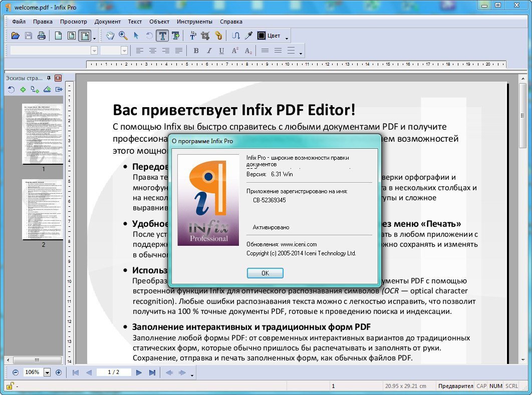This screenshot has width=532, height=395.
Task: Select the Object arrow pointer tool
Action: coord(136,36)
